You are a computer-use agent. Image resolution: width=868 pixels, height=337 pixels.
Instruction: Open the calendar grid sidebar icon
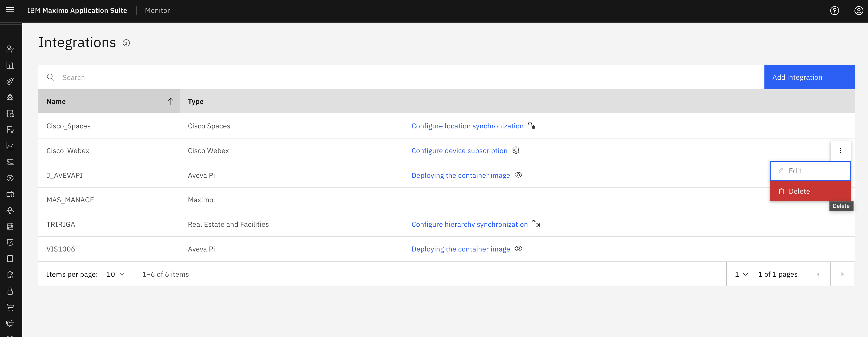[x=10, y=227]
